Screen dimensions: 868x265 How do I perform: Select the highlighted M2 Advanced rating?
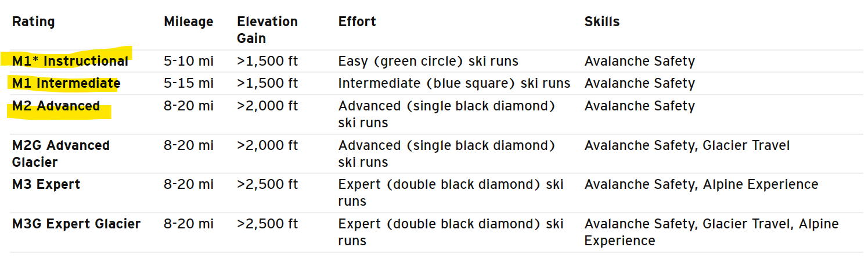click(x=56, y=106)
